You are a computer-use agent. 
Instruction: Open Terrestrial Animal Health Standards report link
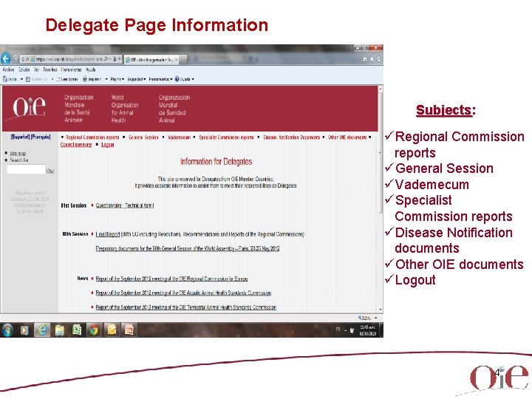(186, 307)
